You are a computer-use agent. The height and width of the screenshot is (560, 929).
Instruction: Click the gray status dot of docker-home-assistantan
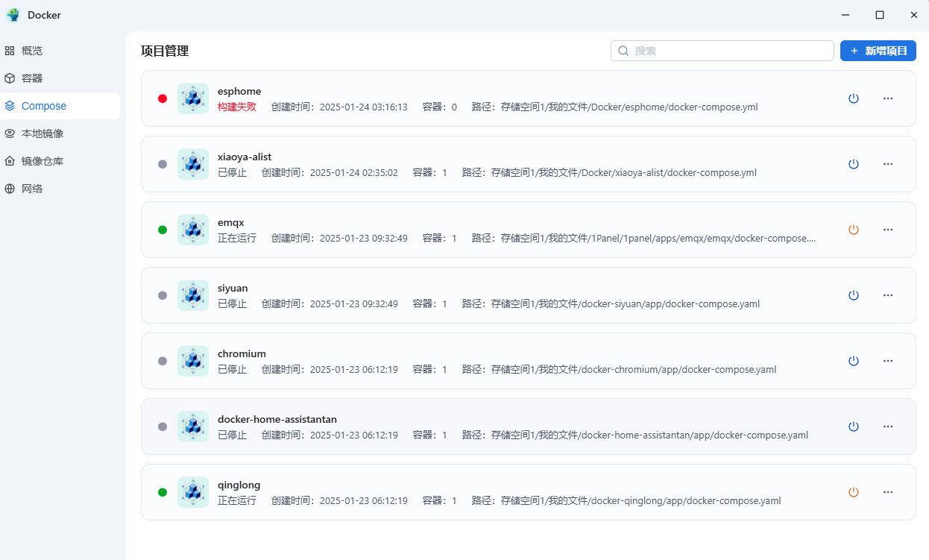[163, 427]
